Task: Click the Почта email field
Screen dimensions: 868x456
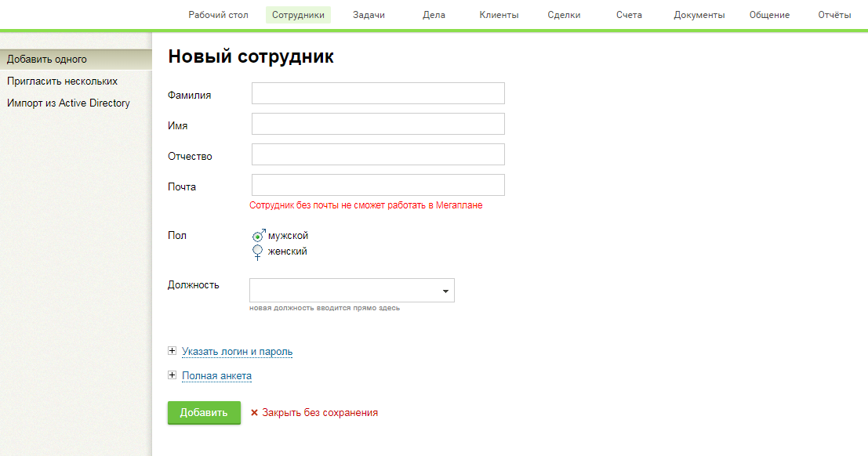Action: coord(378,185)
